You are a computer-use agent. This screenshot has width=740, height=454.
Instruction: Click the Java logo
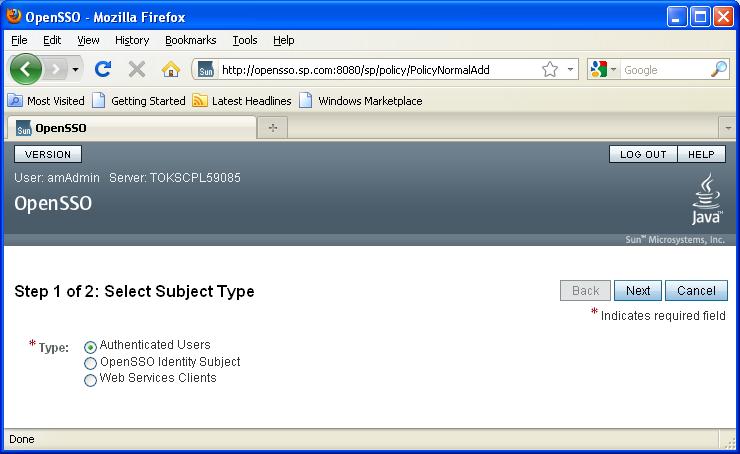pyautogui.click(x=706, y=199)
